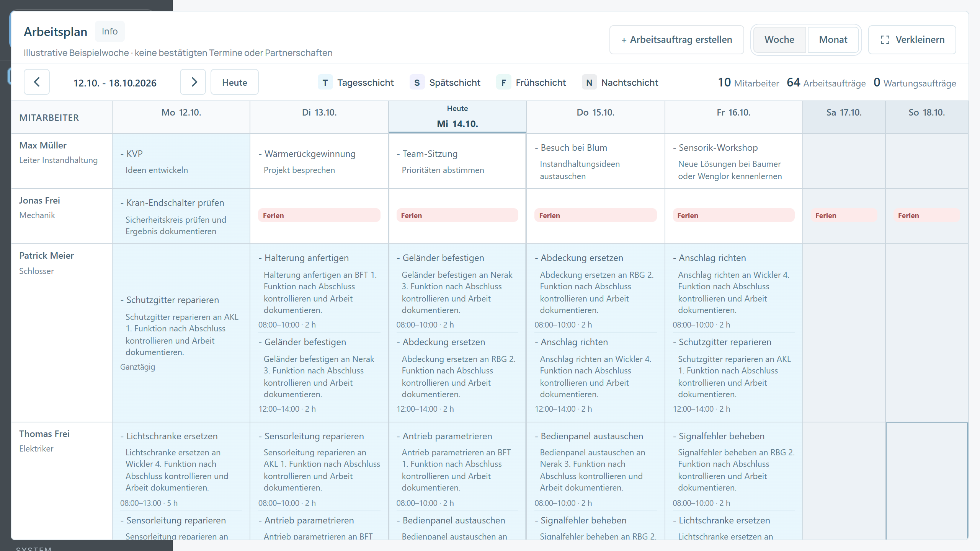Click Jonas Frei's Ferien bar on Sunday
This screenshot has height=551, width=980.
(x=927, y=215)
